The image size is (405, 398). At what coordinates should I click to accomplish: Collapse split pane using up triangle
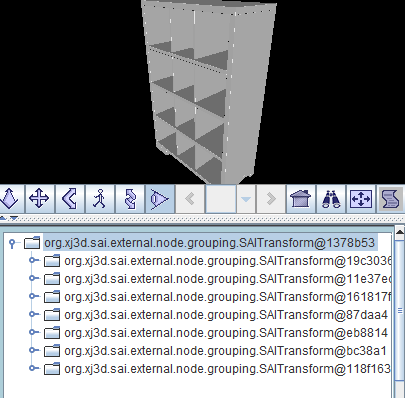click(3, 218)
